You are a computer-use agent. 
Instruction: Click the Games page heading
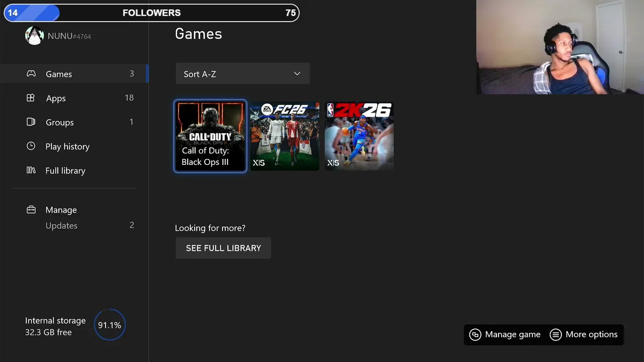point(198,34)
